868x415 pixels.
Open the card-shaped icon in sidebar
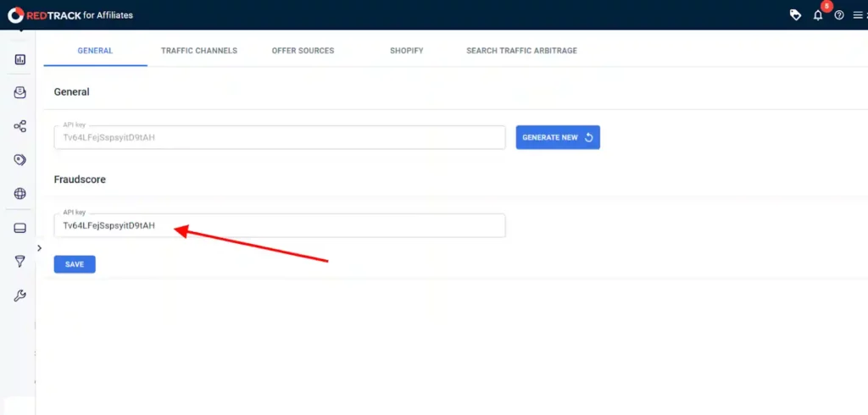pyautogui.click(x=20, y=228)
